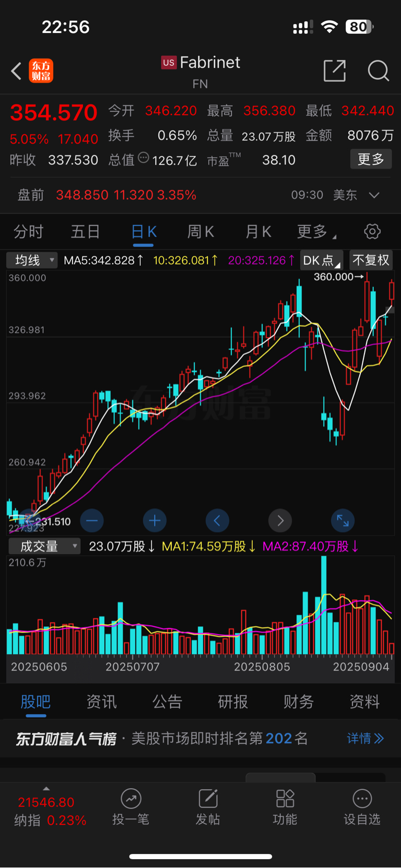Open the 均线 indicator dropdown
The width and height of the screenshot is (401, 868).
[x=32, y=260]
